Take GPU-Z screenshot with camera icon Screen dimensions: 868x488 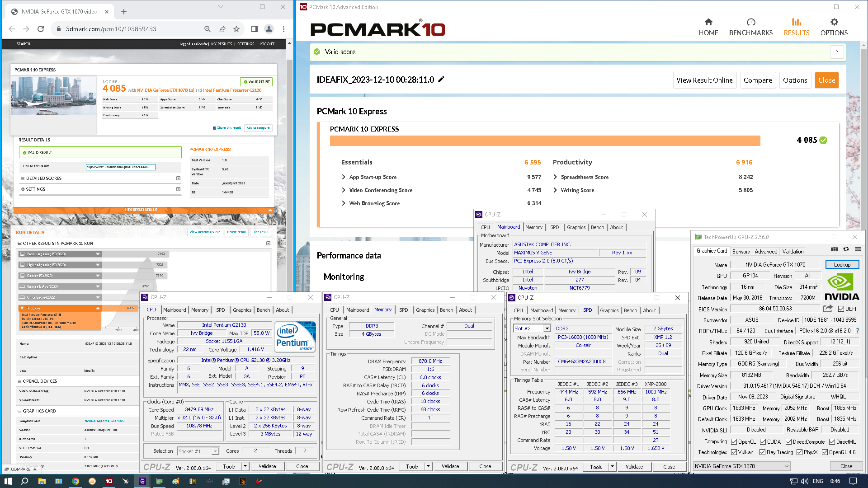(x=835, y=249)
